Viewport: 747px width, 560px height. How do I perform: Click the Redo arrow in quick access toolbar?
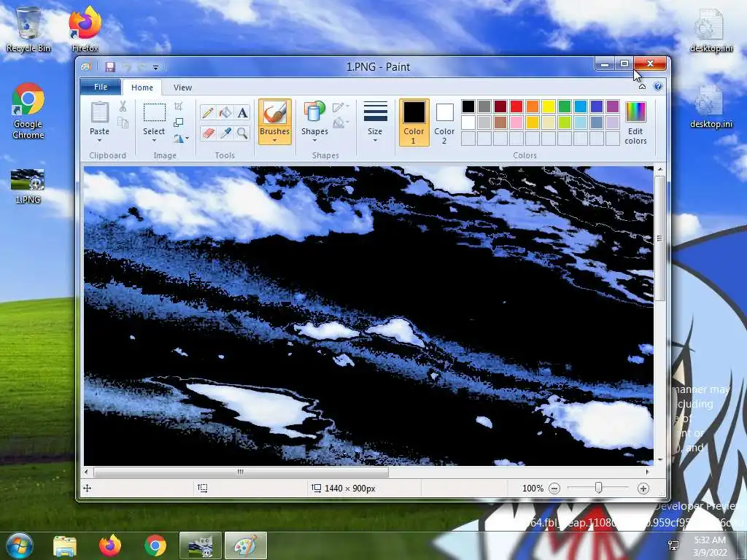(142, 67)
